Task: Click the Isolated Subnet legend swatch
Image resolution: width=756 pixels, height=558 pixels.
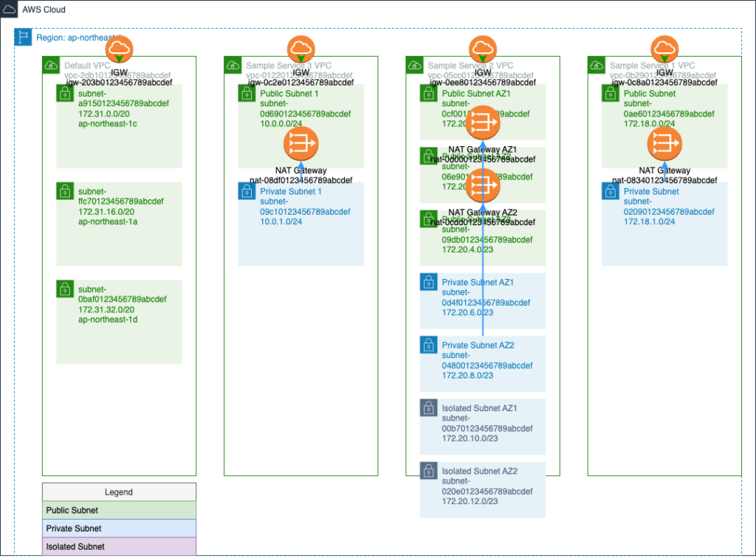Action: coord(119,547)
